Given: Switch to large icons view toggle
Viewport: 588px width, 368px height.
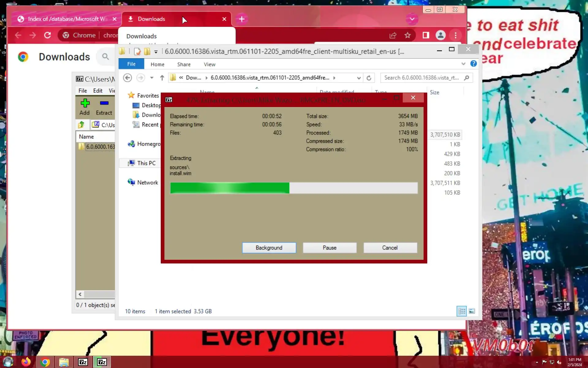Looking at the screenshot, I should point(472,311).
